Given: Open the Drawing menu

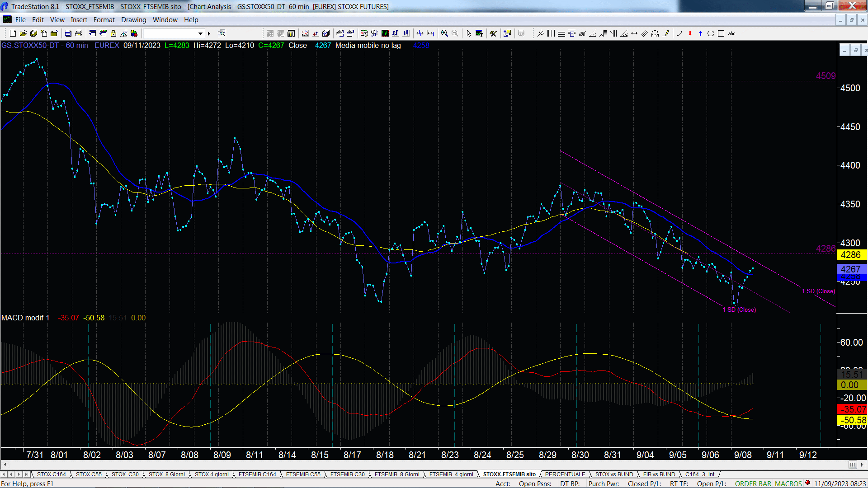Looking at the screenshot, I should [x=134, y=20].
